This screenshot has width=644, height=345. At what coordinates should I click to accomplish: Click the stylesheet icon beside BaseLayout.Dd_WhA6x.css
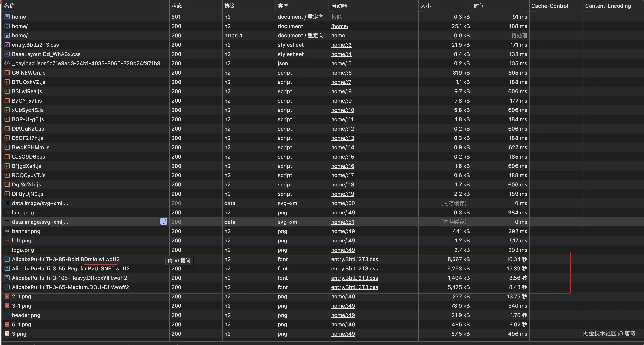(7, 54)
